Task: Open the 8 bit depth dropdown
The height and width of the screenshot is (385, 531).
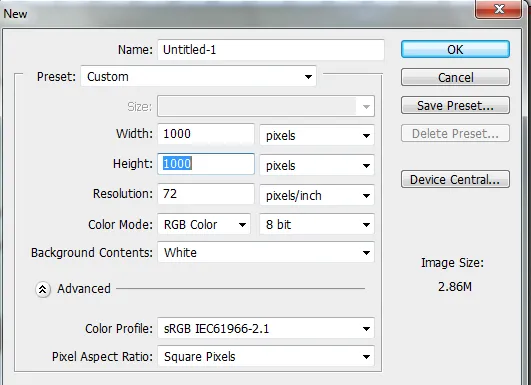Action: [317, 224]
